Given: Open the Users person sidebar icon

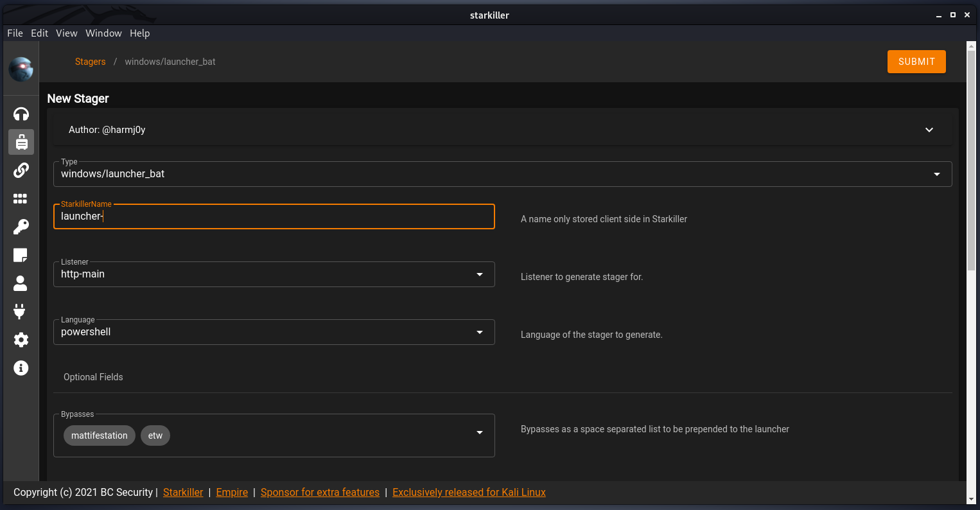Looking at the screenshot, I should [x=21, y=283].
